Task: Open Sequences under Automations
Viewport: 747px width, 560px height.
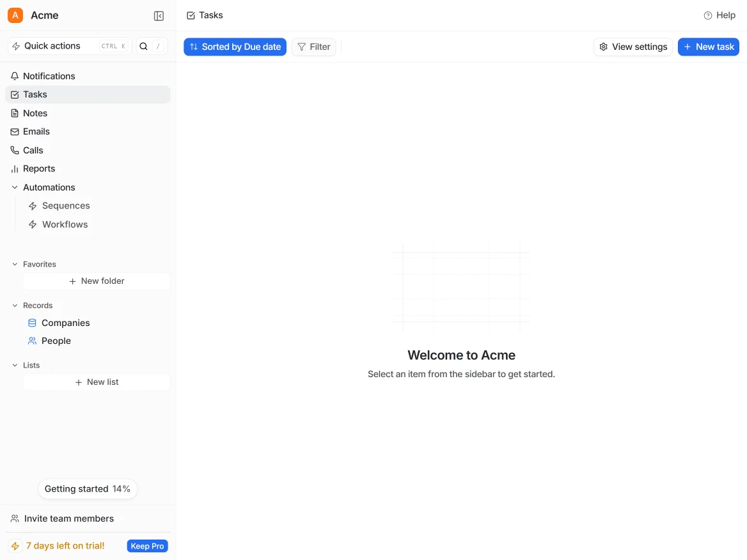Action: point(65,206)
